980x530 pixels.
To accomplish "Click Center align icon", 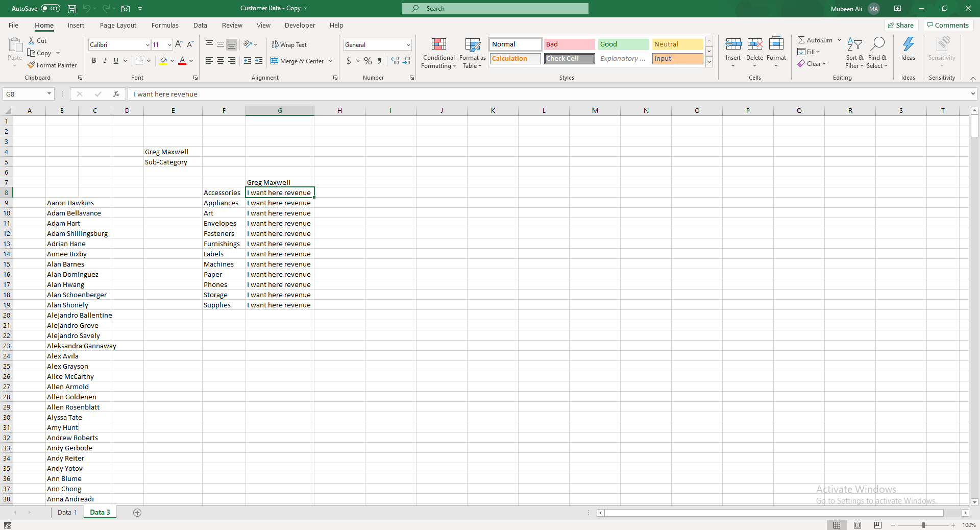I will [220, 61].
